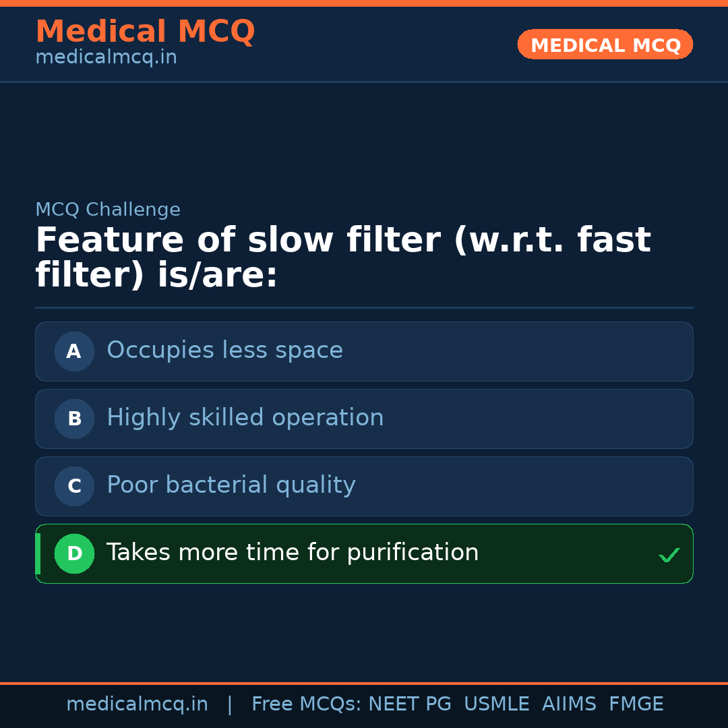Image resolution: width=728 pixels, height=728 pixels.
Task: Click the letter C circle badge
Action: [74, 486]
